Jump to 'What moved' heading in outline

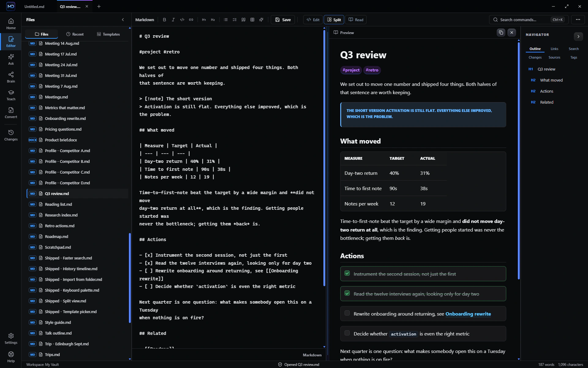[x=552, y=80]
